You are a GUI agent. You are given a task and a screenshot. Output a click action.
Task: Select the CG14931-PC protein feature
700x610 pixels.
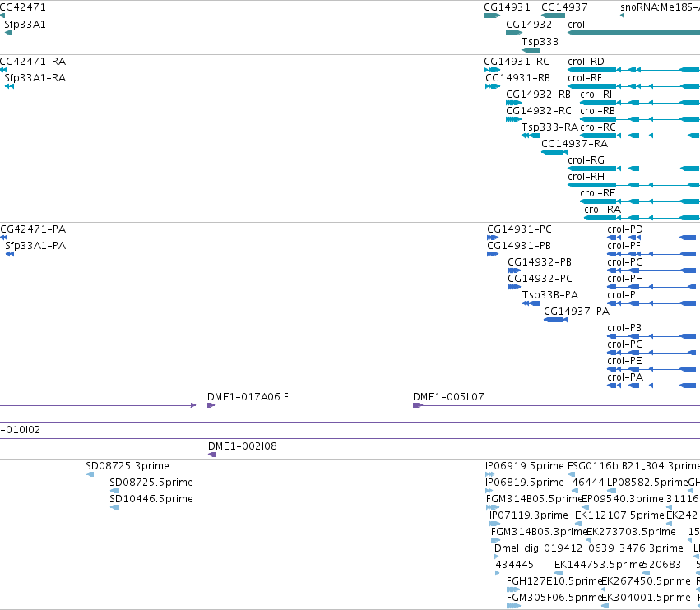click(x=493, y=238)
